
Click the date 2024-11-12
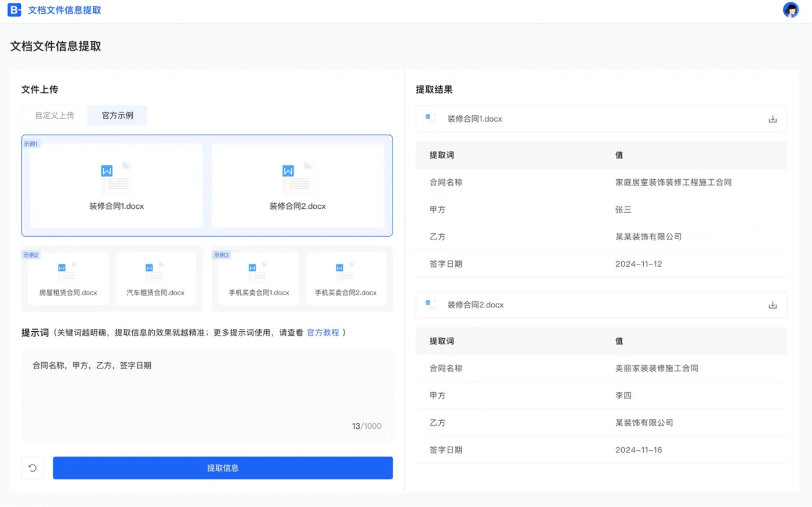pyautogui.click(x=639, y=264)
